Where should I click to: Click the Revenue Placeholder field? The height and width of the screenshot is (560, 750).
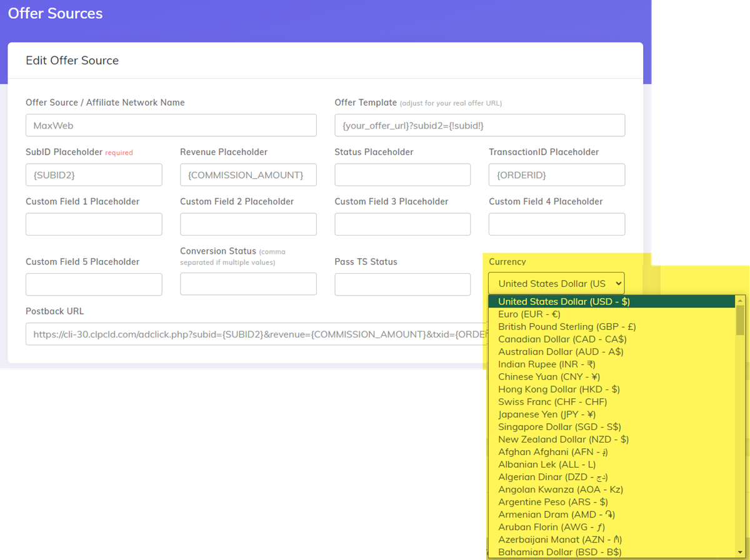point(248,175)
